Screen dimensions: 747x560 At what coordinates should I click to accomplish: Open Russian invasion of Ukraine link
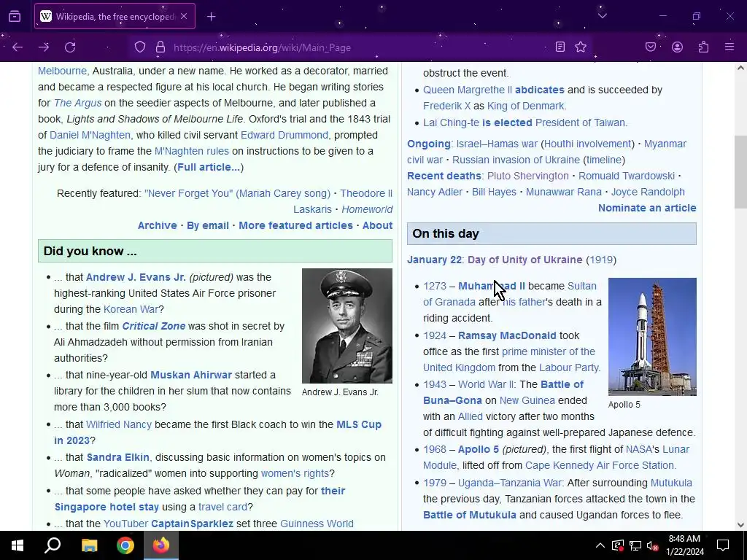pyautogui.click(x=516, y=160)
